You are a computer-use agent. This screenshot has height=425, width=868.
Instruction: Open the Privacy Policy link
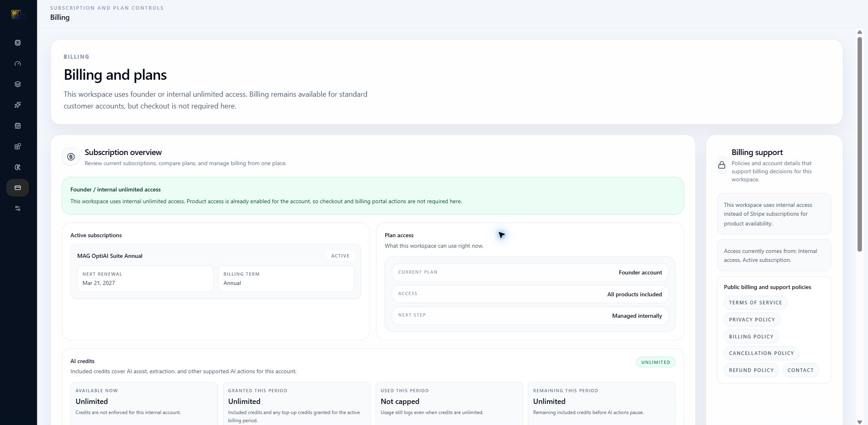click(751, 319)
